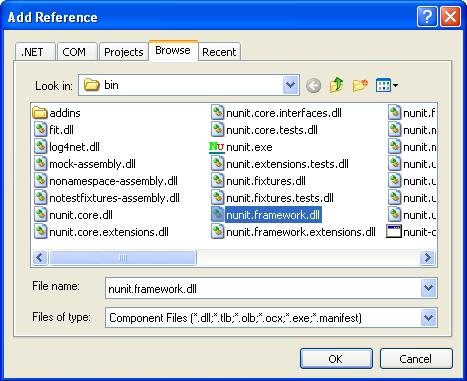Click the fit.dll file icon
The width and height of the screenshot is (467, 381).
coord(41,129)
